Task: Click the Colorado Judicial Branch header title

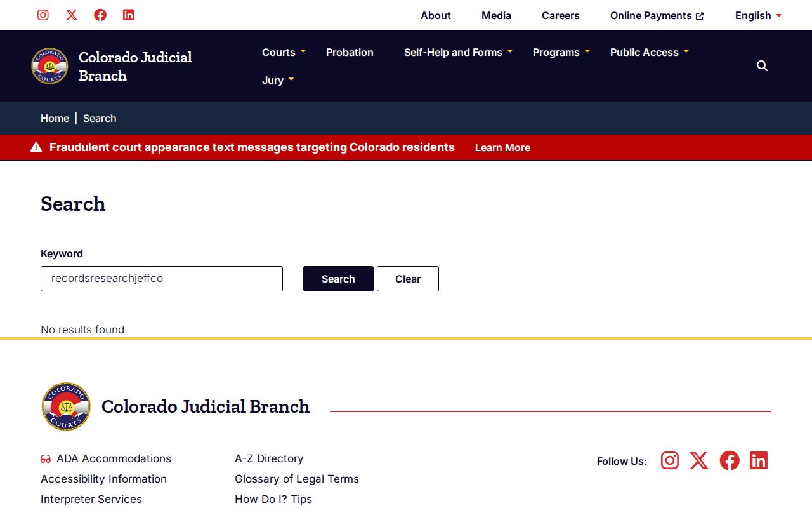Action: (x=135, y=66)
